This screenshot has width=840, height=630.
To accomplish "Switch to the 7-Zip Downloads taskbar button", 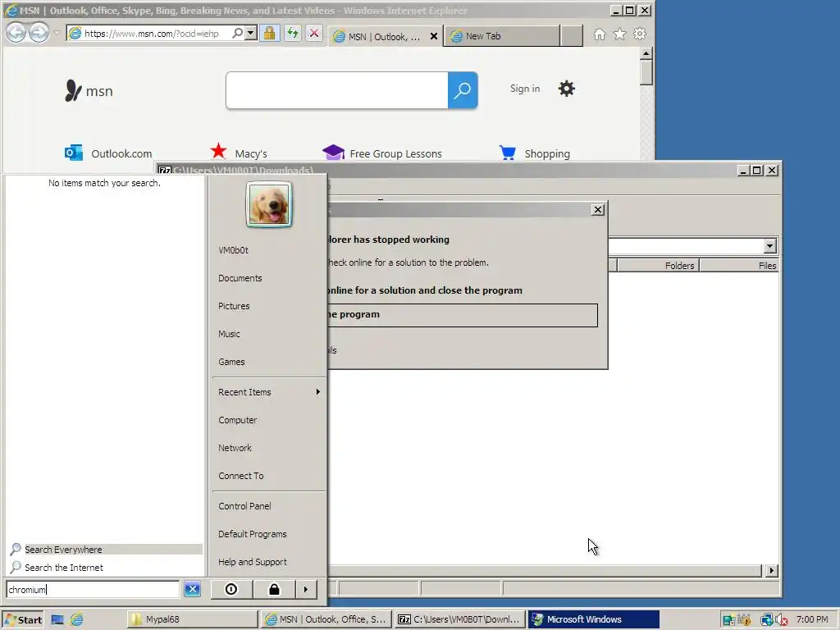I will click(x=460, y=619).
